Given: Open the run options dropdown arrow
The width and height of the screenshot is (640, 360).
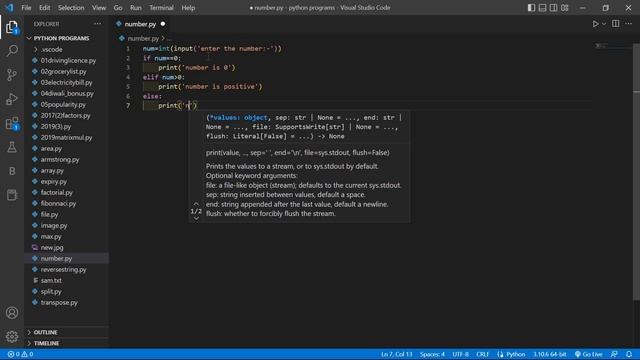Looking at the screenshot, I should (604, 24).
